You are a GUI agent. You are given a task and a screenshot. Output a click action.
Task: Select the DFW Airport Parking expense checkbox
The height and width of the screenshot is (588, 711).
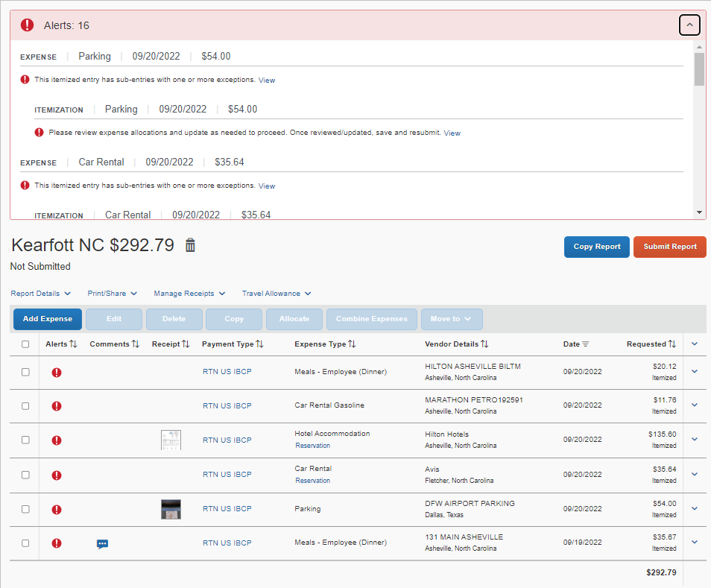pyautogui.click(x=25, y=509)
